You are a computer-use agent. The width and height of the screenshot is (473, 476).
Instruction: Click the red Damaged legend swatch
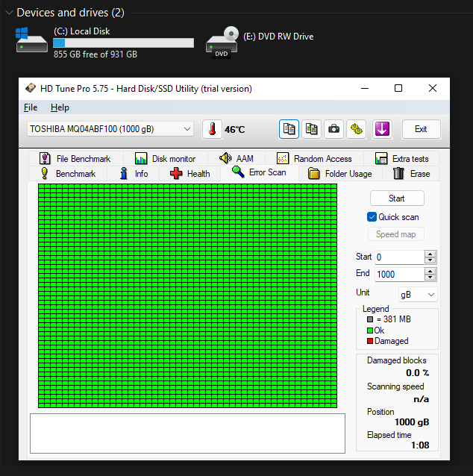(369, 341)
